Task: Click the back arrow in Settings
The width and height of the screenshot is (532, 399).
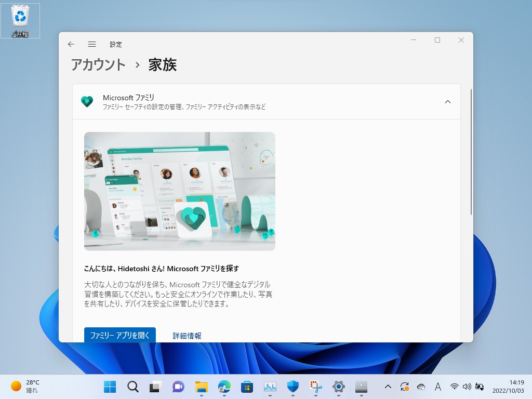Action: [x=71, y=44]
